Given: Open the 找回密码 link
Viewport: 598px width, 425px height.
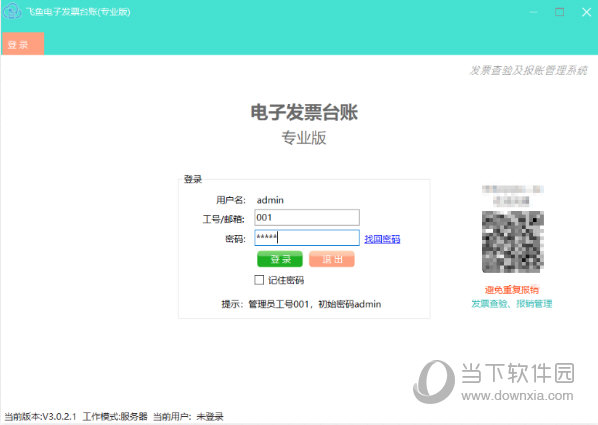Looking at the screenshot, I should pos(382,239).
